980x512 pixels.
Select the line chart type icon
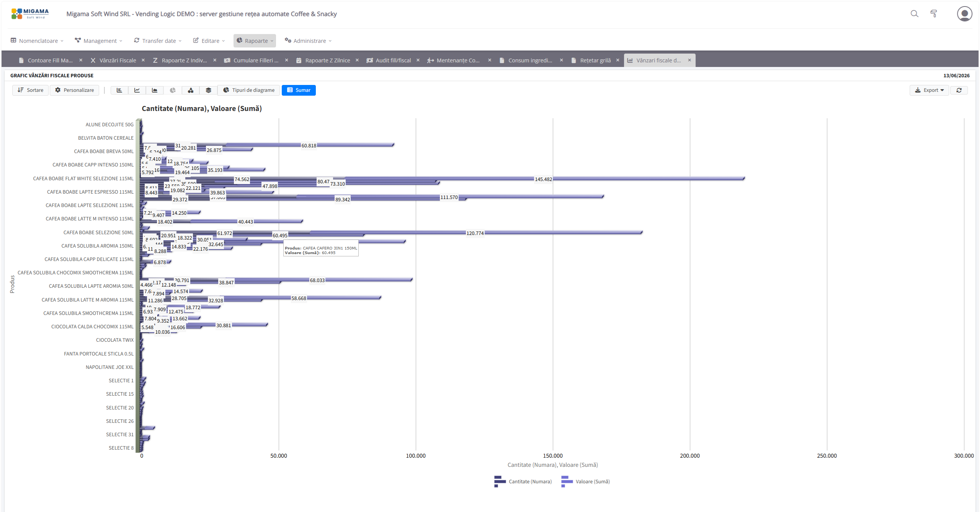(137, 90)
